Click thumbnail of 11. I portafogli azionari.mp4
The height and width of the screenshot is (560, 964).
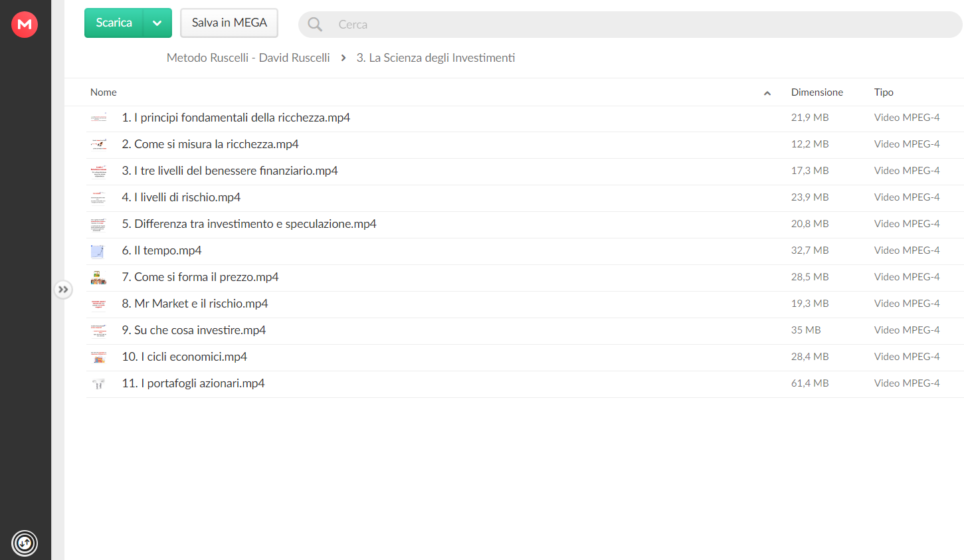point(98,384)
